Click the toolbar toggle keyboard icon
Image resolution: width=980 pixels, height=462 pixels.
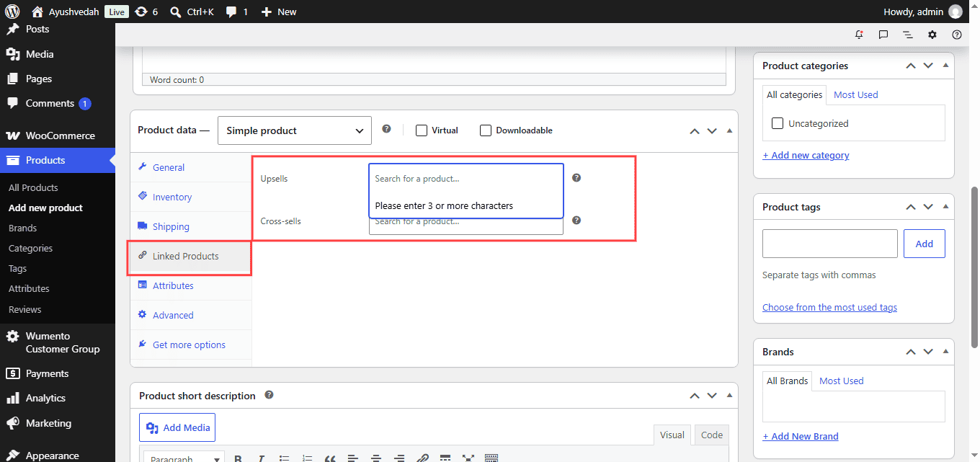pos(491,458)
